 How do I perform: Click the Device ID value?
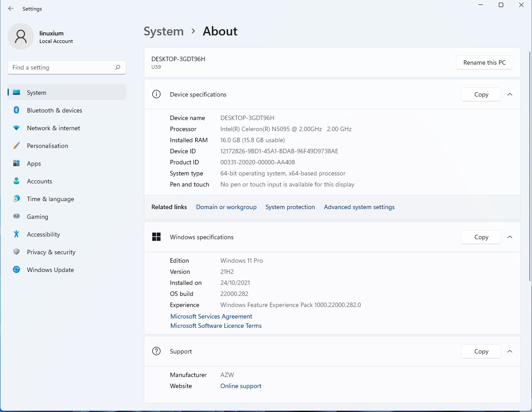click(279, 151)
